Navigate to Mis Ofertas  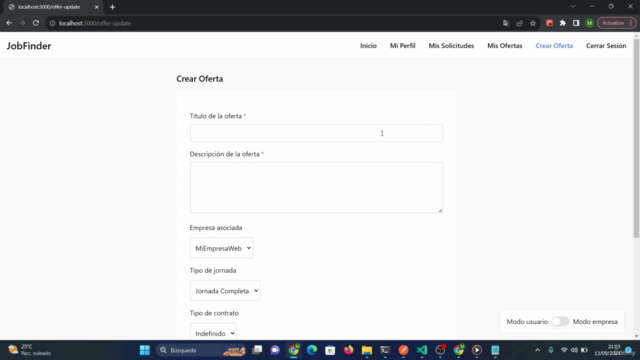pyautogui.click(x=504, y=46)
